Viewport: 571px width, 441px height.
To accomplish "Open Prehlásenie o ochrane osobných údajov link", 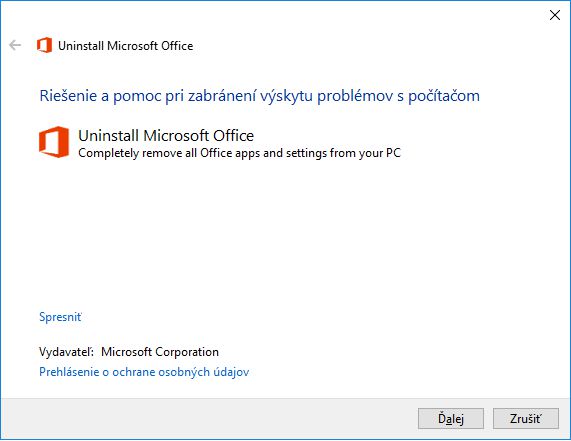I will pos(144,372).
